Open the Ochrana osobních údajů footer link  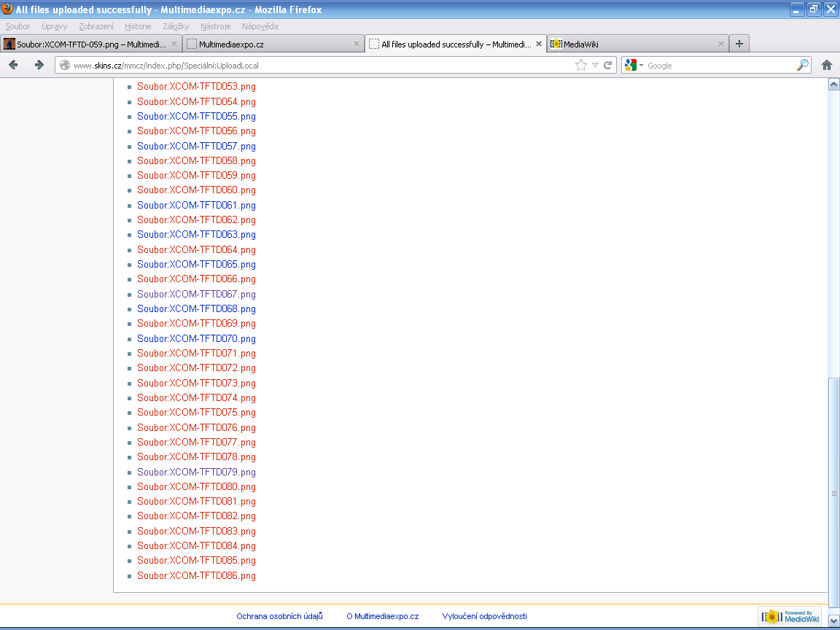click(279, 616)
